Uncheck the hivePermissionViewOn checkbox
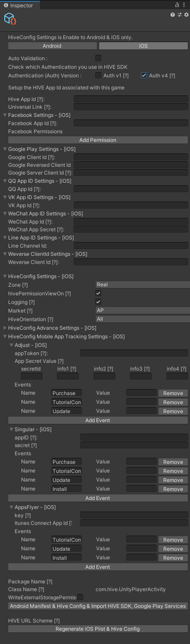This screenshot has height=644, width=190. 98,293
